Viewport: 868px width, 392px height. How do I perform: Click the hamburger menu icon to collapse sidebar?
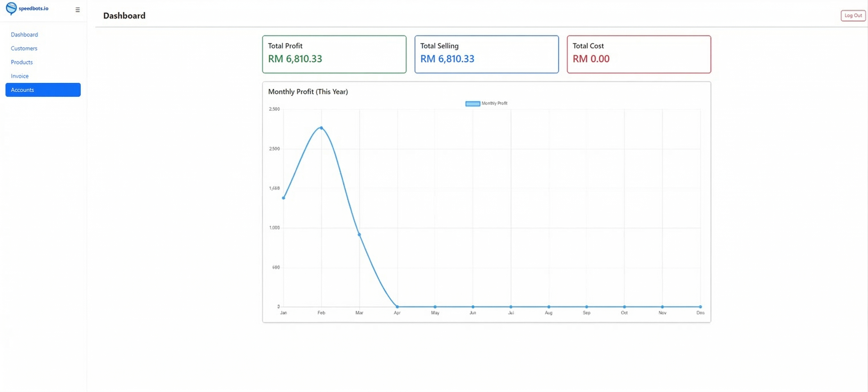point(78,9)
